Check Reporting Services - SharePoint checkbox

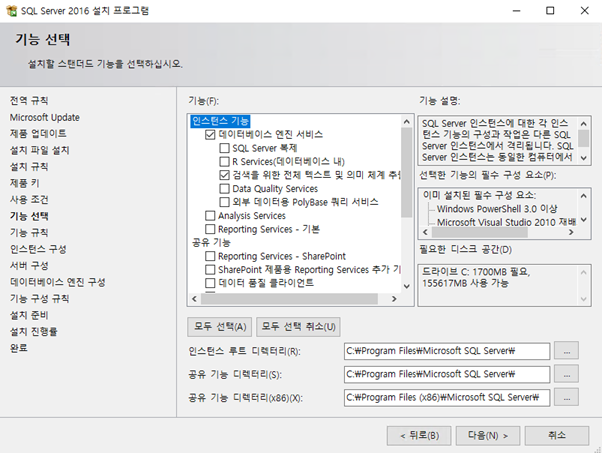pos(210,256)
